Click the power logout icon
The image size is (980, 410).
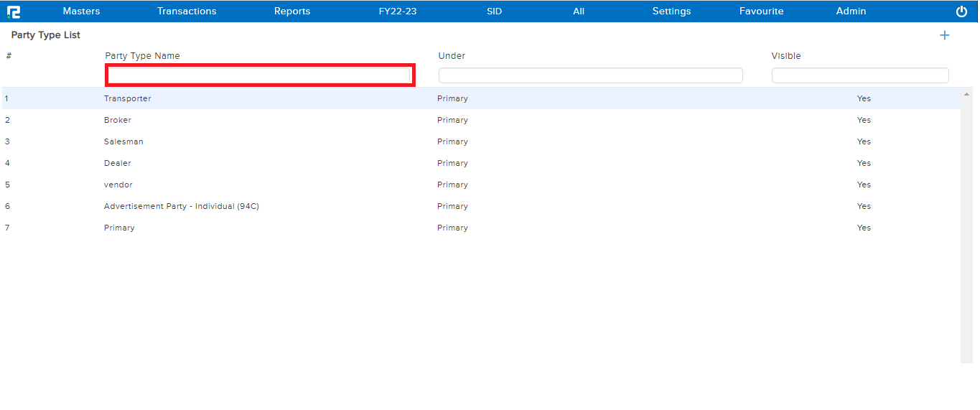click(961, 11)
